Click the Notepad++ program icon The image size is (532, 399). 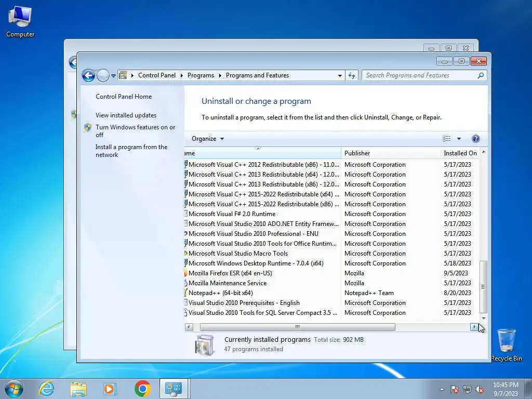[x=185, y=293]
